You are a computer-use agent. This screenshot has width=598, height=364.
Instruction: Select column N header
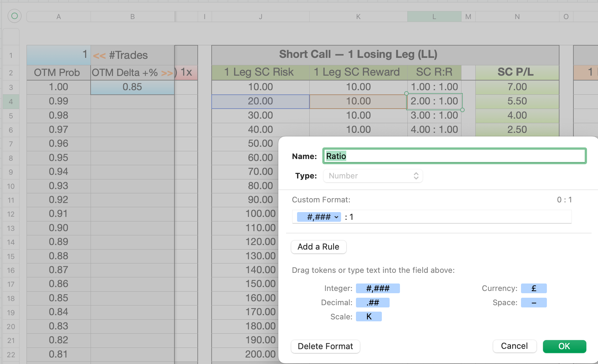(517, 17)
